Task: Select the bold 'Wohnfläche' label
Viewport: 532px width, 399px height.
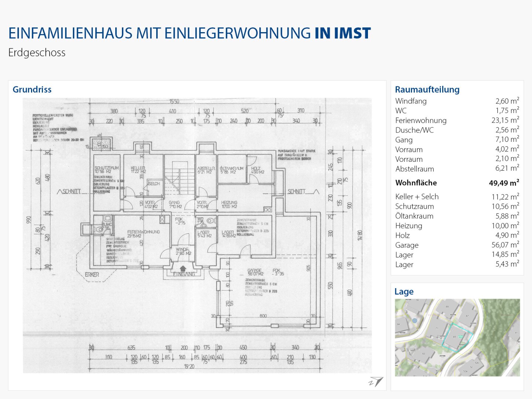Action: point(416,183)
